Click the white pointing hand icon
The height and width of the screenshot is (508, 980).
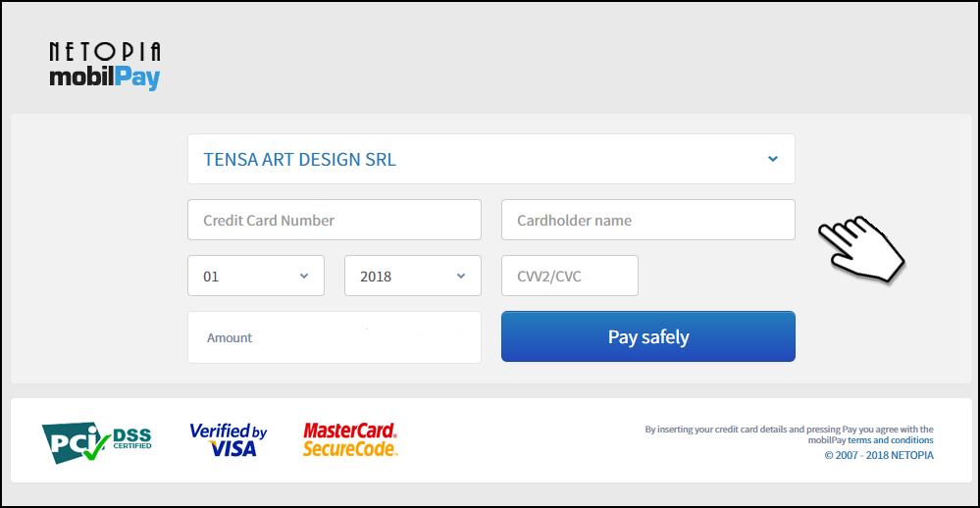tap(862, 250)
